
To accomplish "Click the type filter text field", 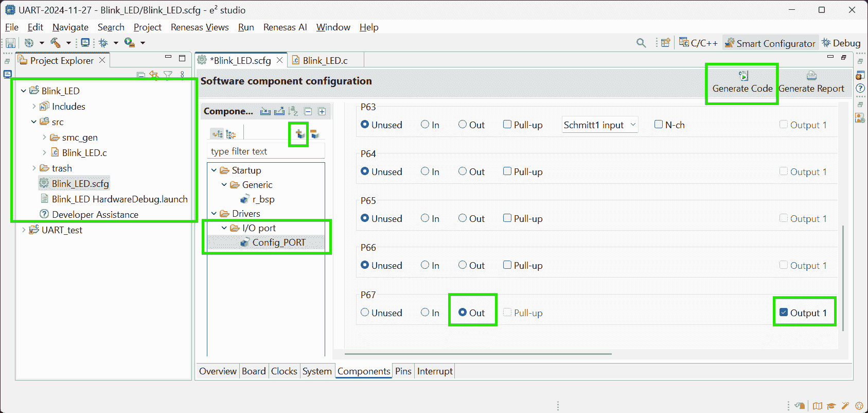I will pos(266,151).
